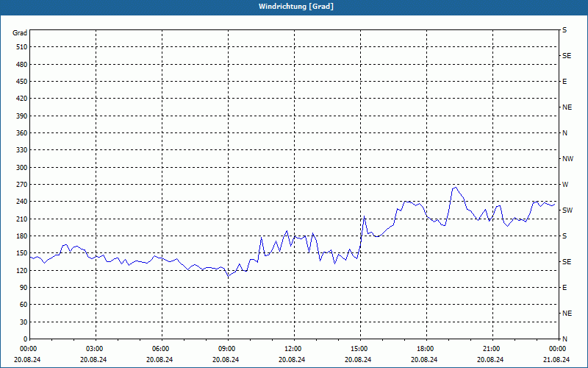
Task: Select the 18:00 time label
Action: pos(425,349)
